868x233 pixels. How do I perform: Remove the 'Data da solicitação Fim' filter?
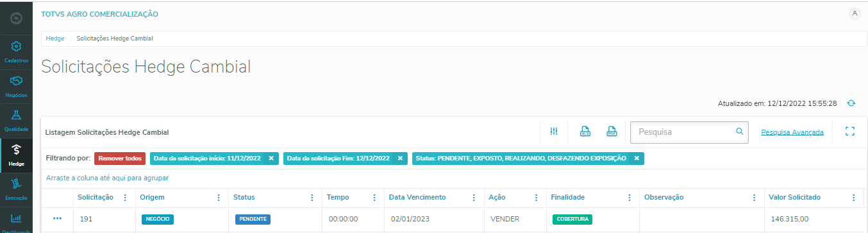click(x=400, y=159)
